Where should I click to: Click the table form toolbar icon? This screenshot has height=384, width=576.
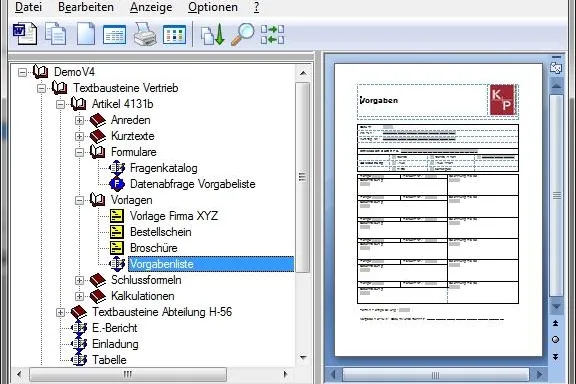114,35
